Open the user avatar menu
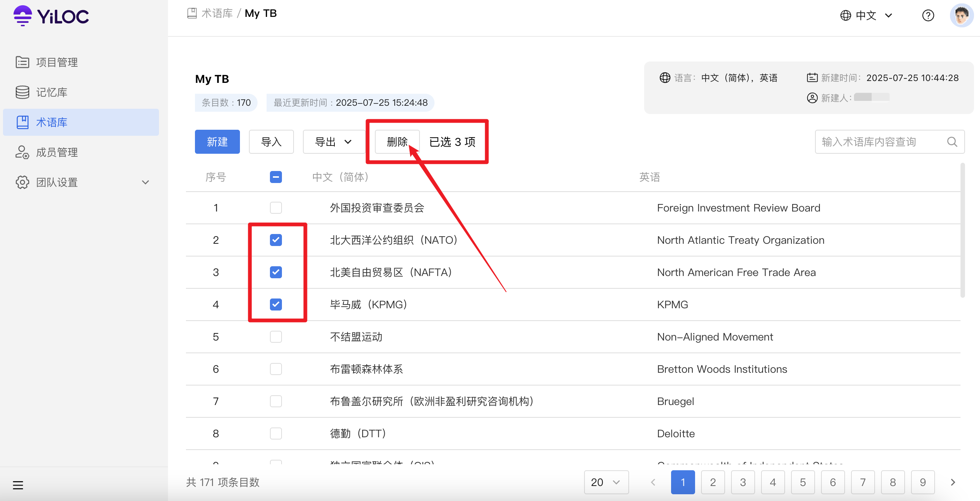Image resolution: width=980 pixels, height=501 pixels. 961,16
